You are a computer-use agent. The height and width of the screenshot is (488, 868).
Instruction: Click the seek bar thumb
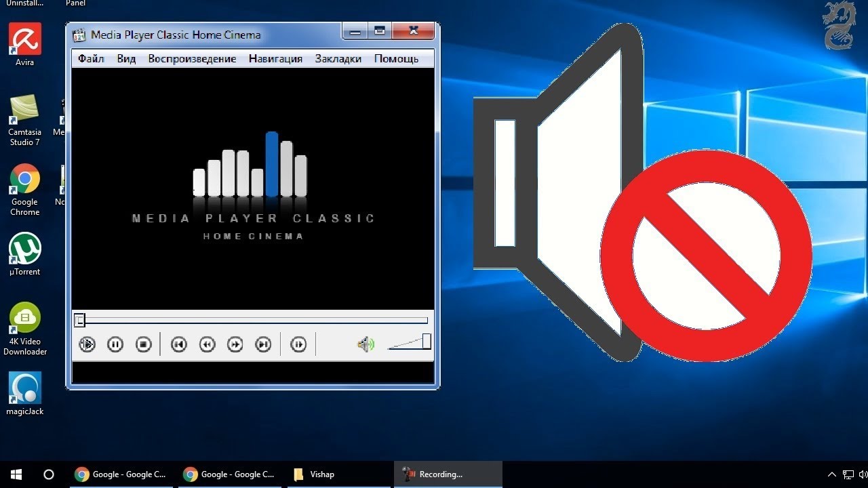(x=80, y=320)
